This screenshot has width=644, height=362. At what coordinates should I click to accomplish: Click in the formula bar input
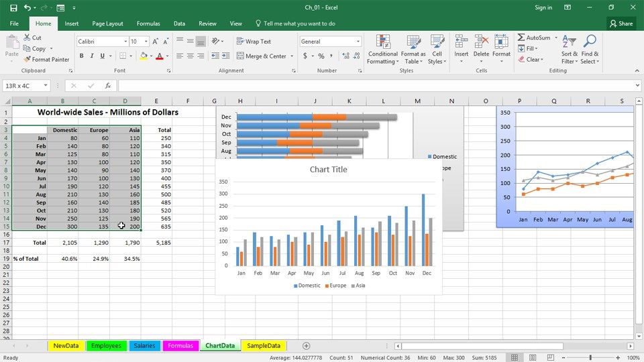(376, 85)
